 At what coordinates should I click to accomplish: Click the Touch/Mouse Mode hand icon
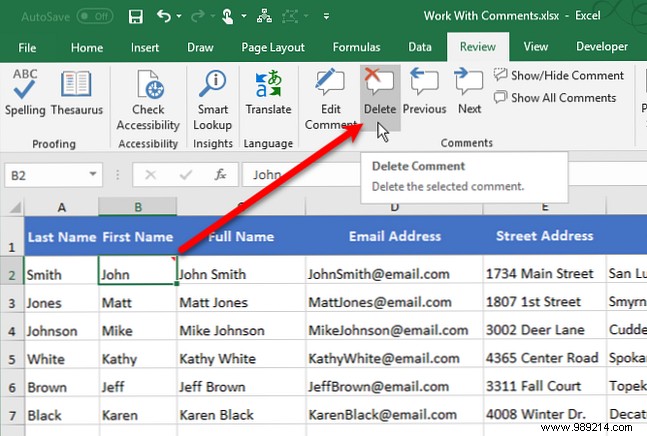tap(227, 16)
